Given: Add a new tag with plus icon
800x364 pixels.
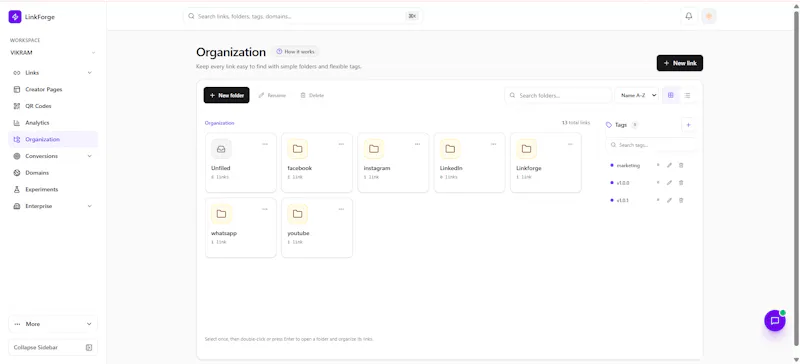Looking at the screenshot, I should pyautogui.click(x=688, y=125).
